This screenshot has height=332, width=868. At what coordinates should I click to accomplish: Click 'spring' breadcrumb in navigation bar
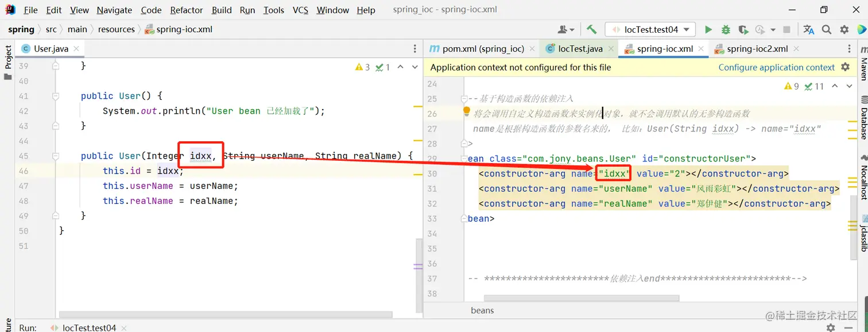point(21,29)
